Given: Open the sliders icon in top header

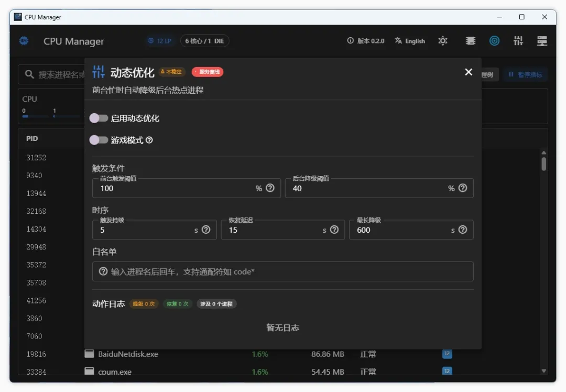Looking at the screenshot, I should 518,41.
